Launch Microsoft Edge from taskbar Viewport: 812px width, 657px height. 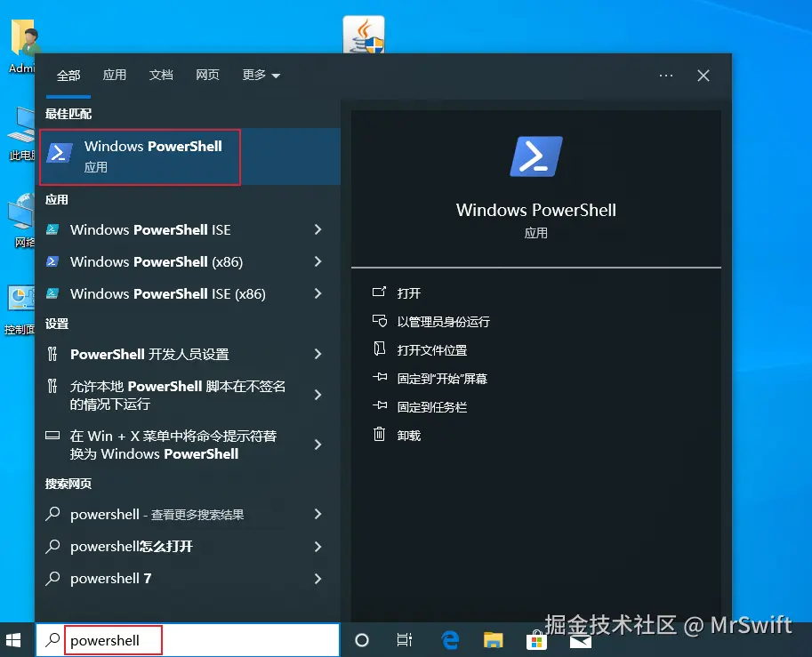[x=450, y=640]
